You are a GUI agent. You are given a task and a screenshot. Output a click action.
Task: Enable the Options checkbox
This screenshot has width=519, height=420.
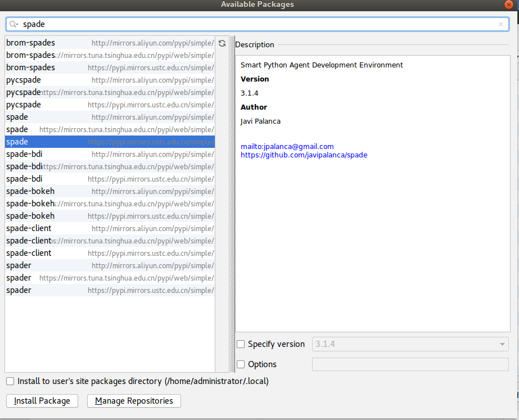point(241,364)
